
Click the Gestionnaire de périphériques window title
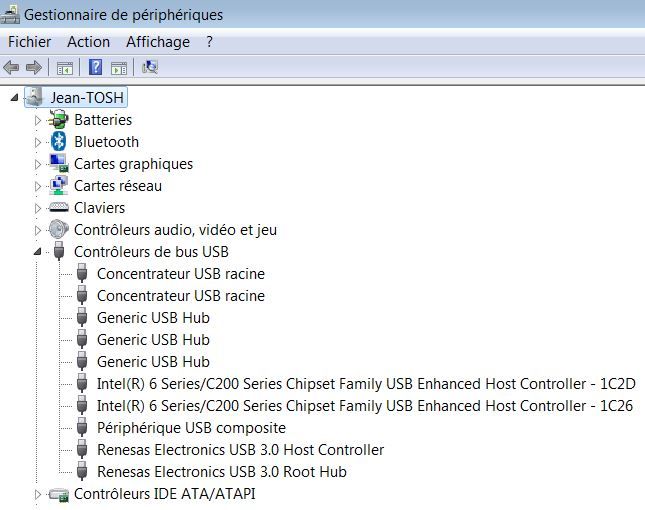[123, 15]
